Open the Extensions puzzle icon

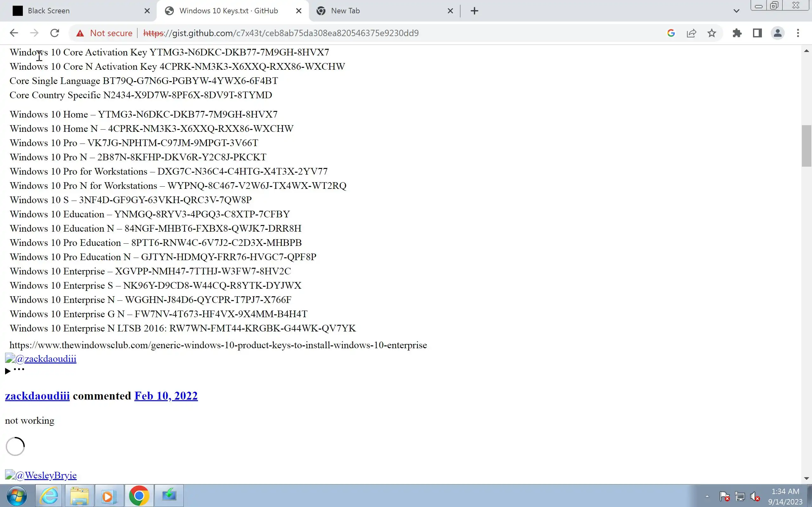(737, 33)
